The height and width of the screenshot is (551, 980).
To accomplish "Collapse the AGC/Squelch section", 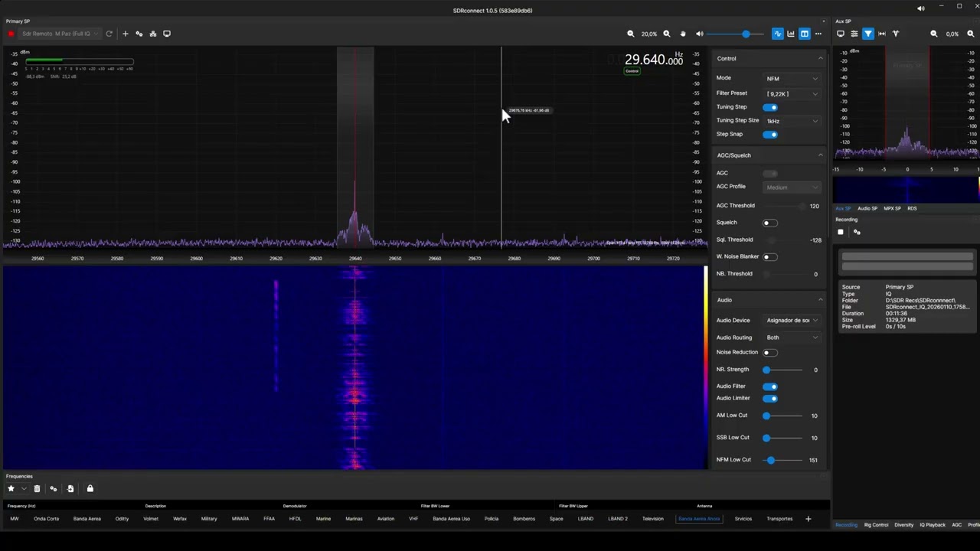I will (x=821, y=155).
